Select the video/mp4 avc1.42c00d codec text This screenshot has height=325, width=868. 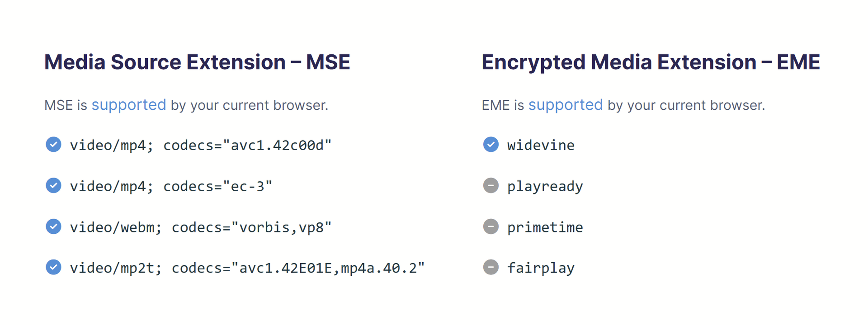click(x=201, y=145)
